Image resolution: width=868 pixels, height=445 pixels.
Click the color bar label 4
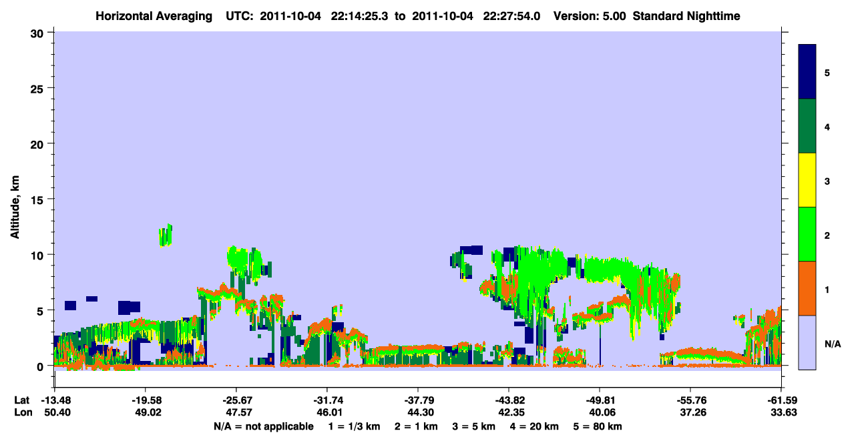(x=827, y=126)
